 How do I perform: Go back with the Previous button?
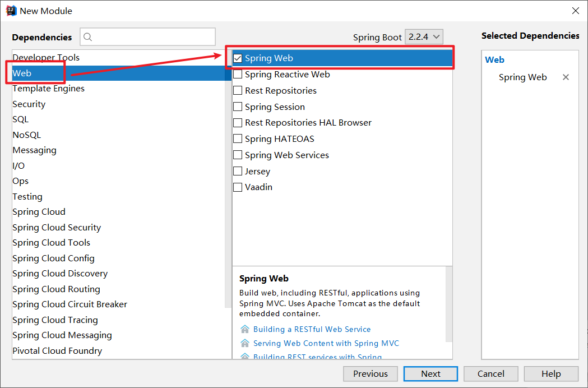[370, 374]
